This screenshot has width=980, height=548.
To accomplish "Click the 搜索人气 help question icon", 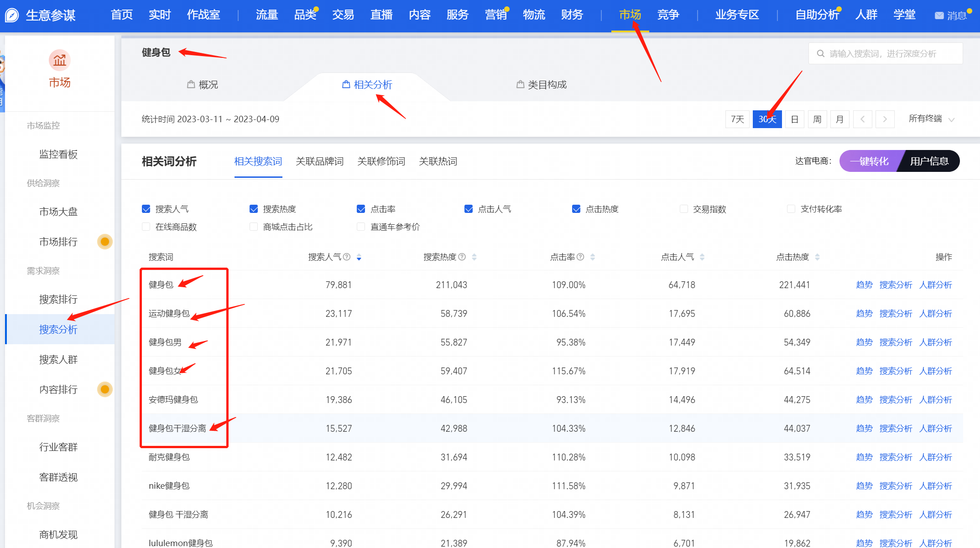I will (x=347, y=257).
